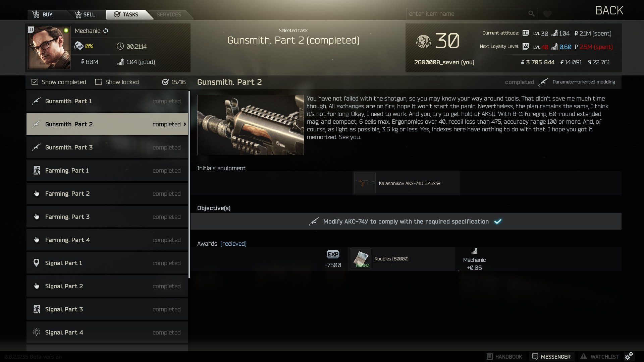This screenshot has height=362, width=644.
Task: Switch to the SELL tab
Action: [85, 14]
